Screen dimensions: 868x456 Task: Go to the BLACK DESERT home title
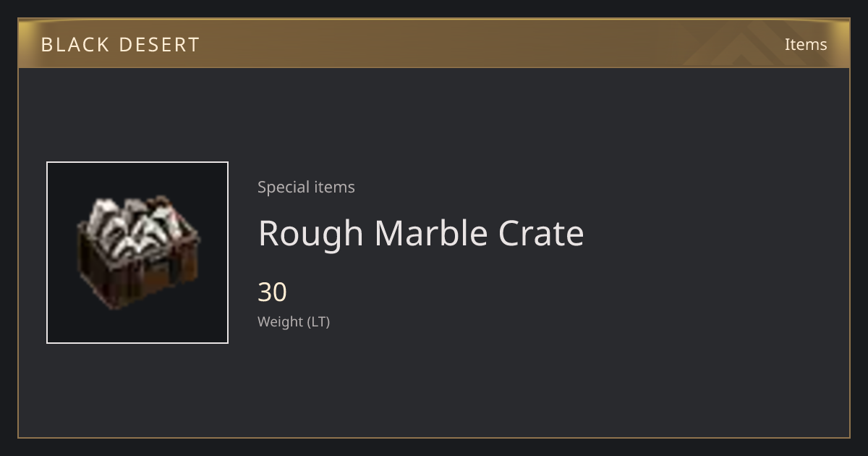(120, 45)
